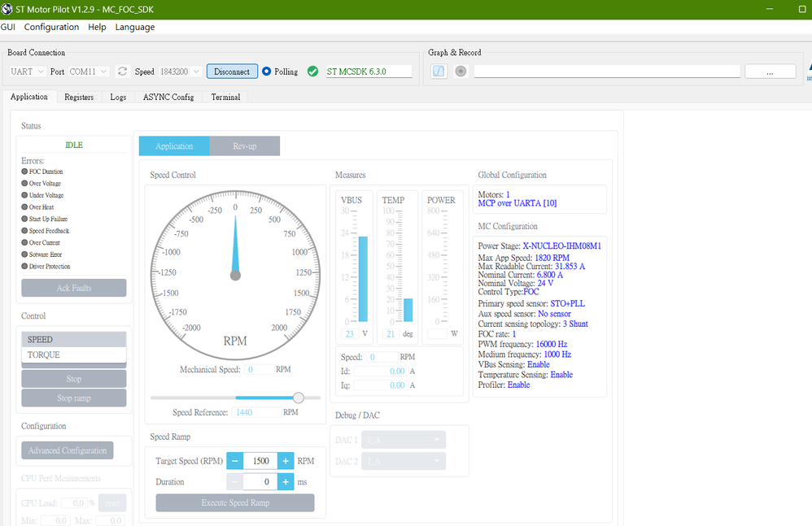Switch to the Rev-up tab

coord(244,146)
